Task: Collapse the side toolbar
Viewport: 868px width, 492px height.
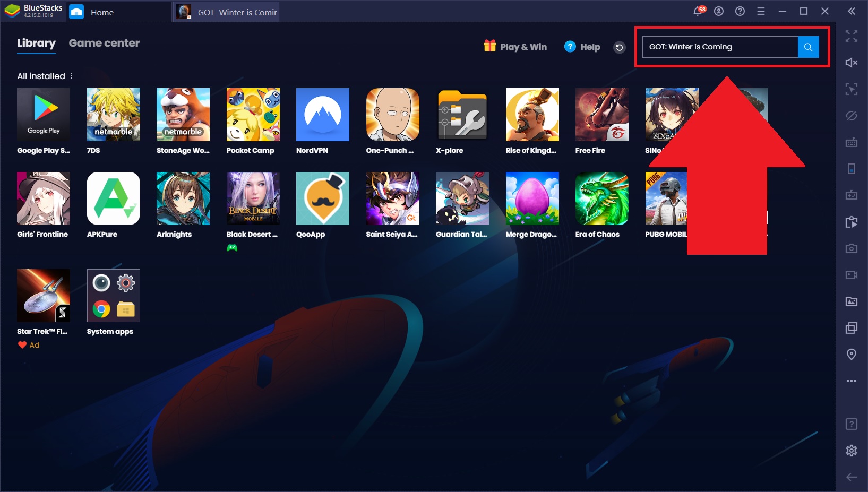Action: 852,11
